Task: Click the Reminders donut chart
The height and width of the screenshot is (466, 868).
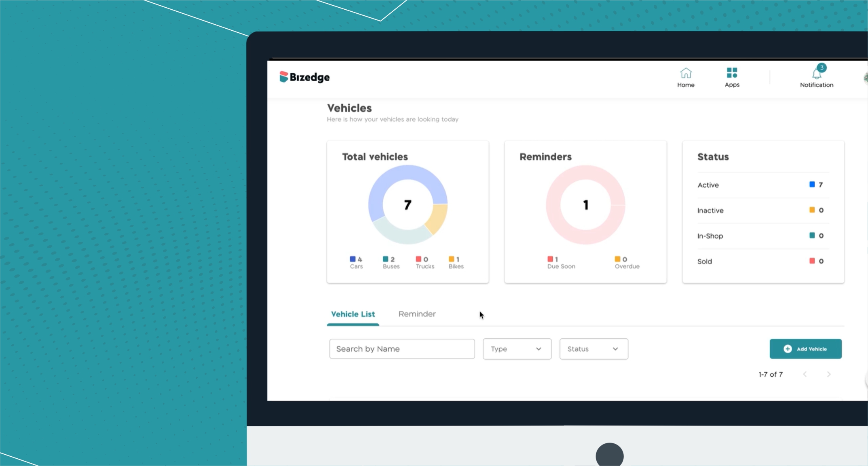Action: [x=585, y=205]
